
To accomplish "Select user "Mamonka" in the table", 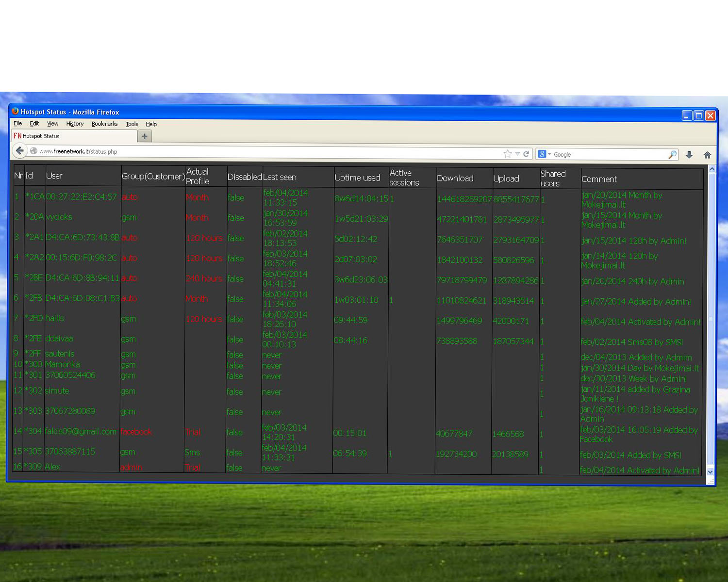I will [62, 365].
